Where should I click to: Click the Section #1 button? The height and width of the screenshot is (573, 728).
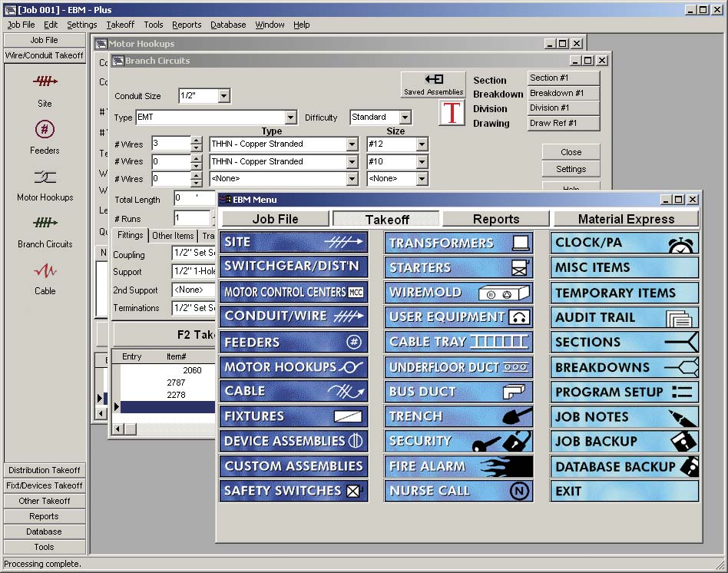[563, 78]
